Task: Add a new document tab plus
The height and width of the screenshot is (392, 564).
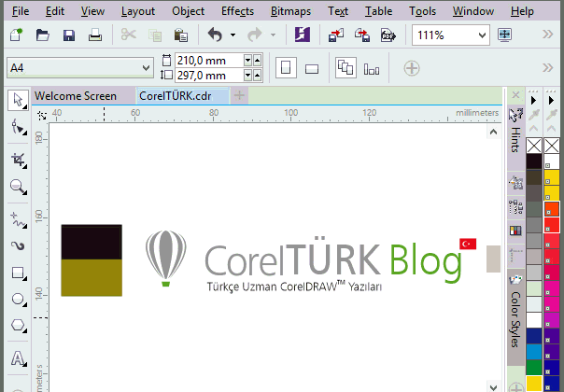Action: coord(239,95)
